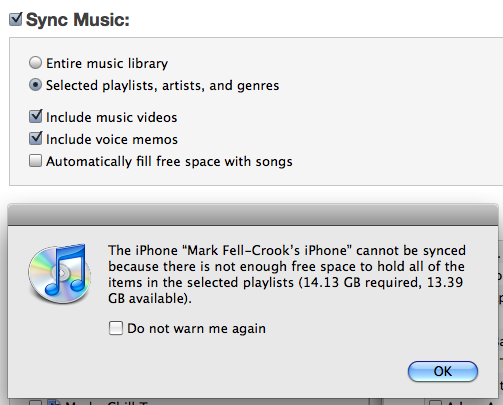Screen dimensions: 503x405
Task: Click the Include music videos label text
Action: pos(112,117)
